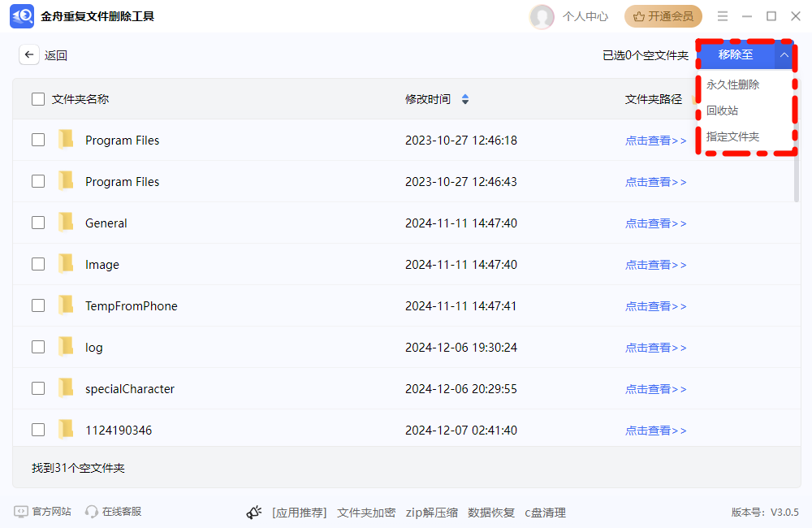812x528 pixels.
Task: Click the user avatar icon
Action: tap(542, 16)
